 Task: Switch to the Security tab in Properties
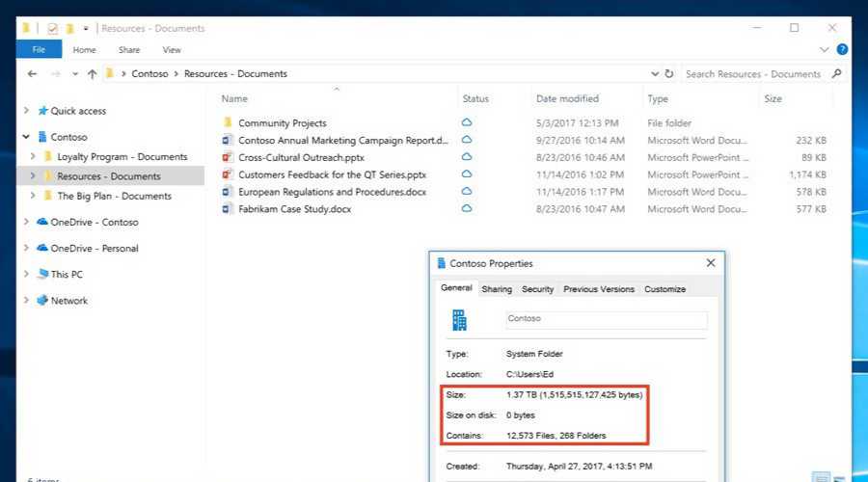tap(537, 289)
